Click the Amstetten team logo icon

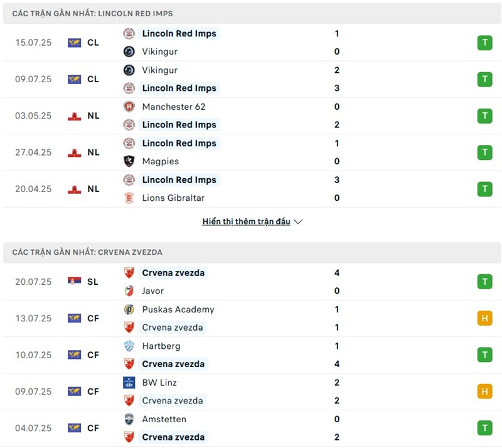(129, 419)
